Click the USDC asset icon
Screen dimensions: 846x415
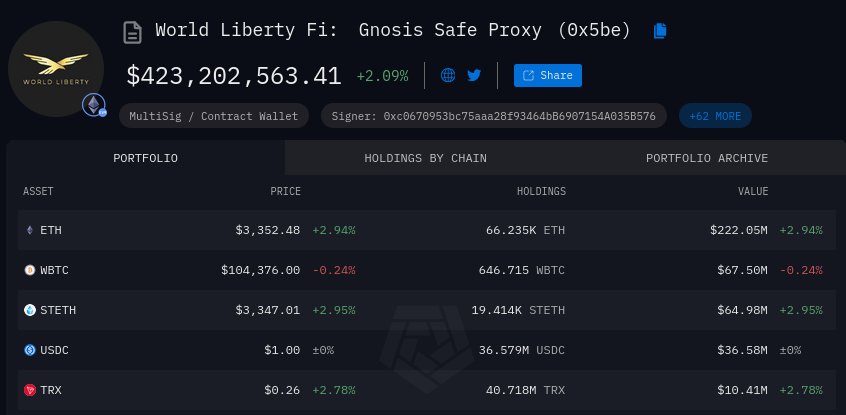30,350
